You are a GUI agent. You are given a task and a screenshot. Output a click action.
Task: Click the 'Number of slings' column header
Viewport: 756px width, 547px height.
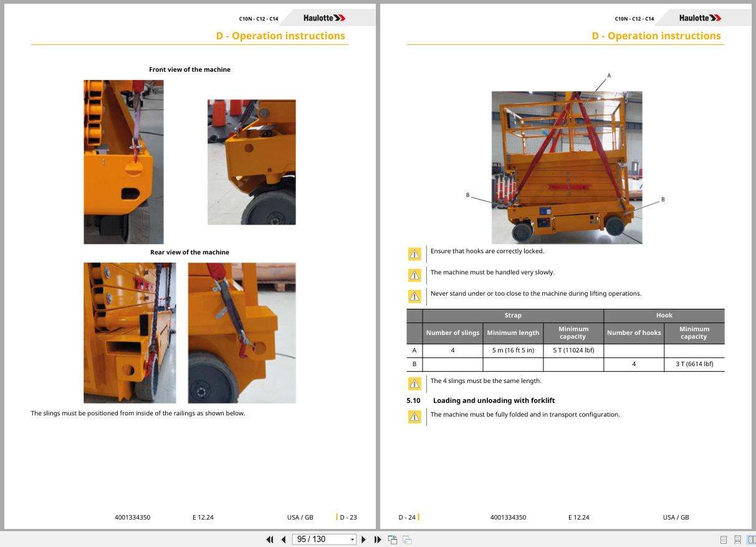click(452, 332)
